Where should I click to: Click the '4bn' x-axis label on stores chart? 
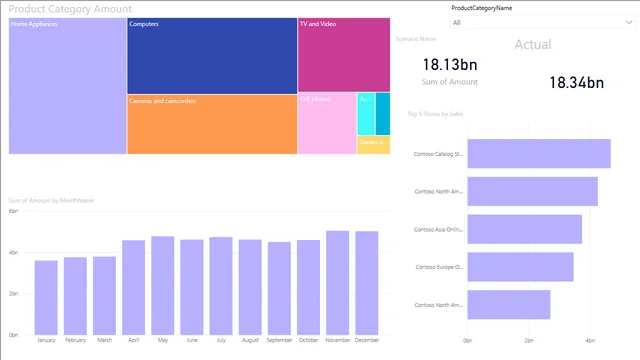click(590, 340)
